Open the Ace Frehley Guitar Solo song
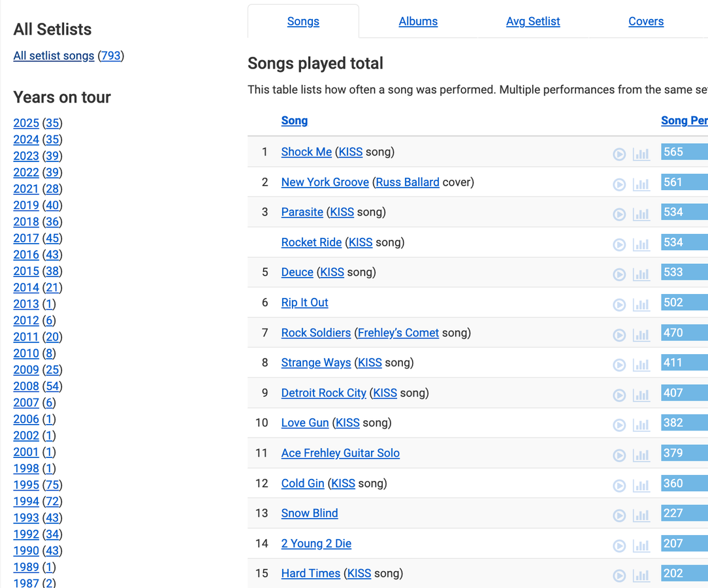The width and height of the screenshot is (708, 588). 340,453
